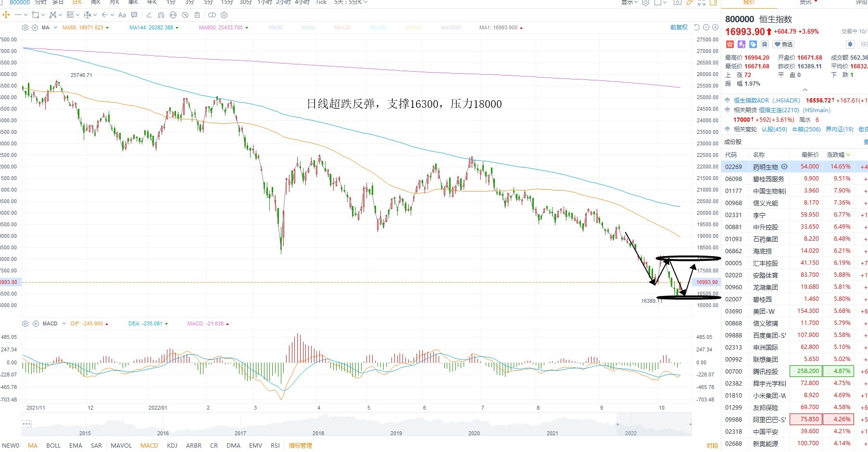Viewport: 868px width, 452px height.
Task: Open MA144 value dropdown arrow
Action: pyautogui.click(x=177, y=28)
